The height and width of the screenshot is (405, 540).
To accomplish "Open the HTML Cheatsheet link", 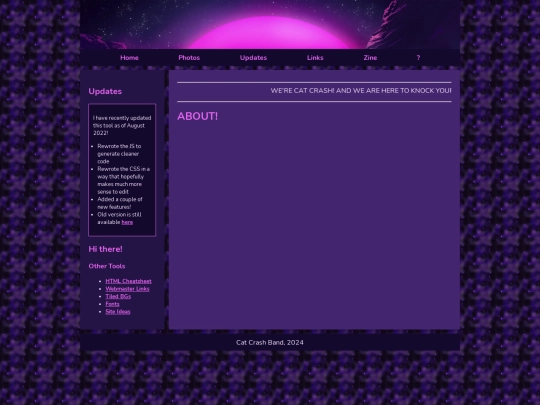I will click(x=128, y=281).
